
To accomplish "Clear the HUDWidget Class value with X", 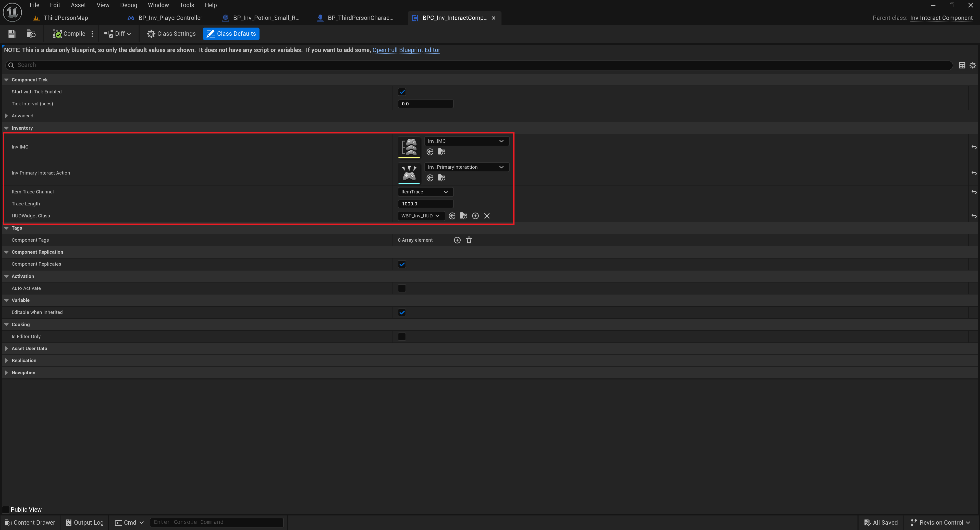I will 487,216.
